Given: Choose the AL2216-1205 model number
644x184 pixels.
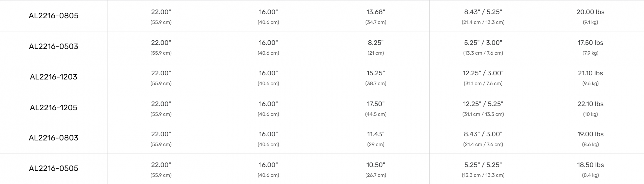Looking at the screenshot, I should pyautogui.click(x=54, y=108).
